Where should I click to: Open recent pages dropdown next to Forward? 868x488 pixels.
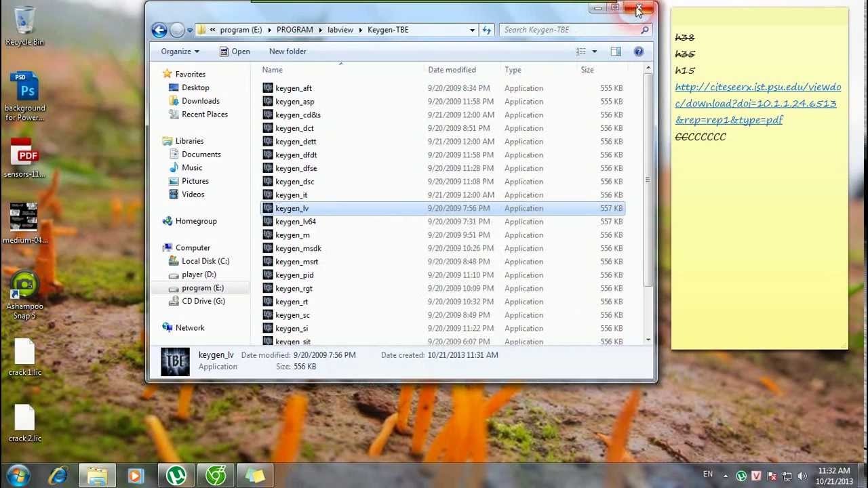pyautogui.click(x=190, y=30)
